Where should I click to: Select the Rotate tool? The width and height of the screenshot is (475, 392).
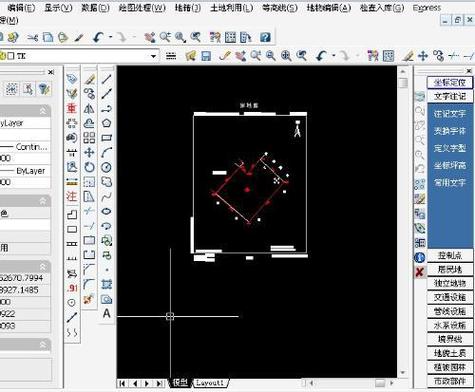pos(89,167)
